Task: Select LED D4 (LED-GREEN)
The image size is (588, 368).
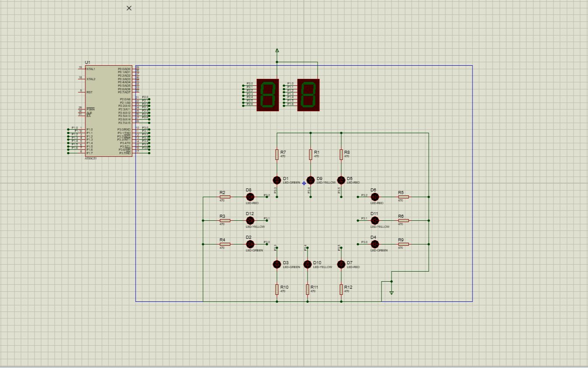Action: click(375, 244)
